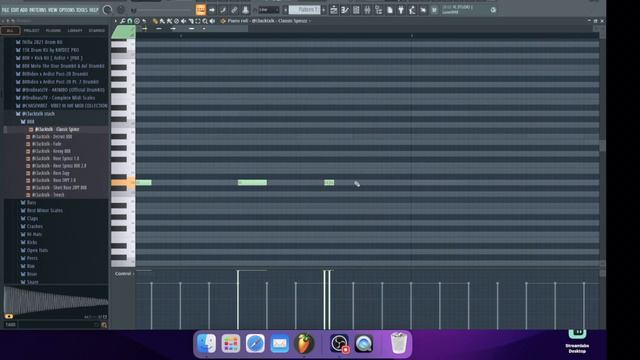Switch to the PLUGINS browser tab
This screenshot has width=640, height=360.
pos(53,30)
